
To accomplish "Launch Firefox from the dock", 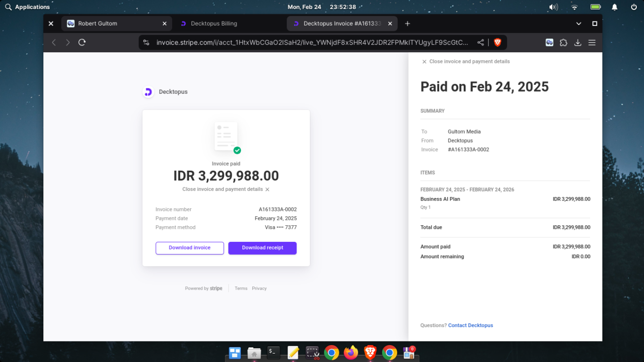I will click(351, 353).
